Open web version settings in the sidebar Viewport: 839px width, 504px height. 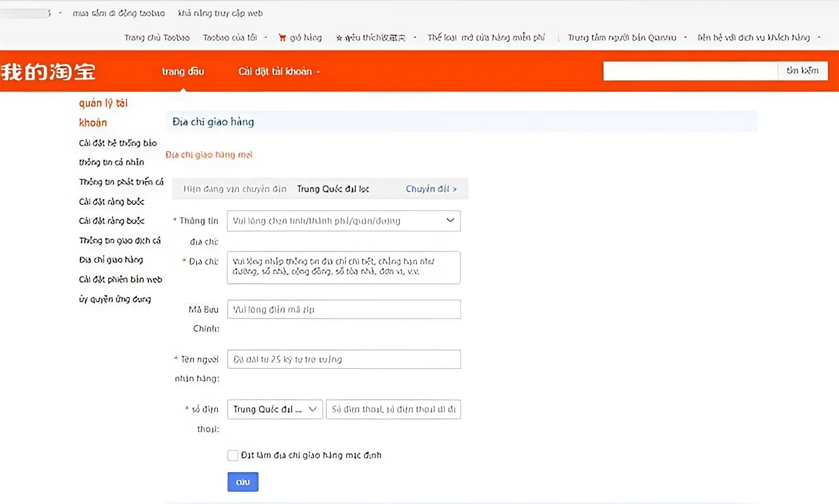pos(121,279)
